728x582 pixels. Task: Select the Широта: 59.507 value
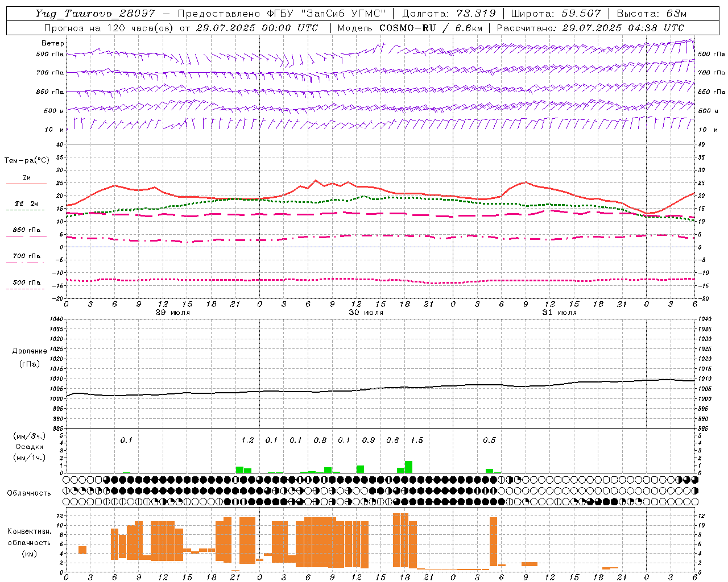pos(557,14)
